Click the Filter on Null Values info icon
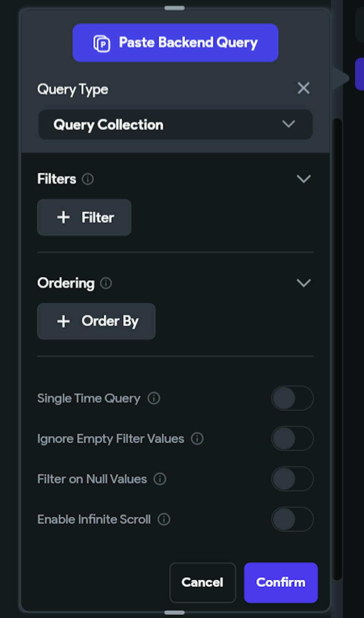 tap(159, 479)
